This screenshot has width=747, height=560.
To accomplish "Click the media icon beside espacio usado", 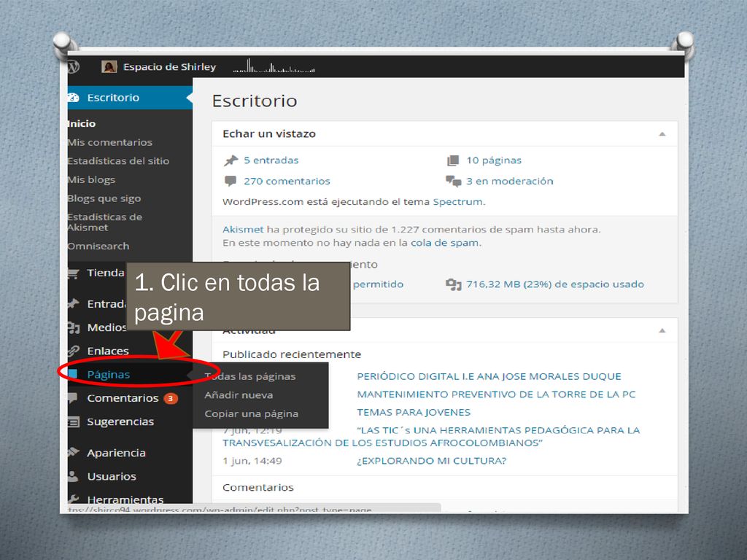I will point(454,285).
